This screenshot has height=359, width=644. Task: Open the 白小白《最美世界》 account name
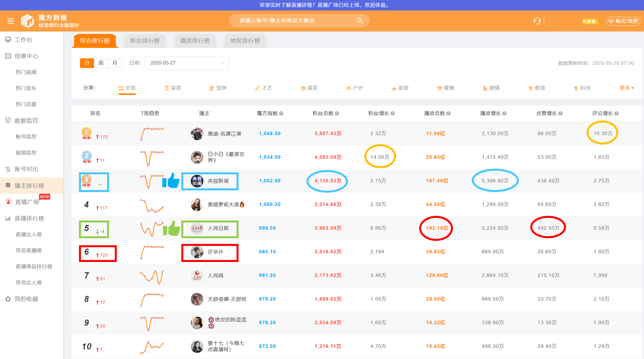226,157
